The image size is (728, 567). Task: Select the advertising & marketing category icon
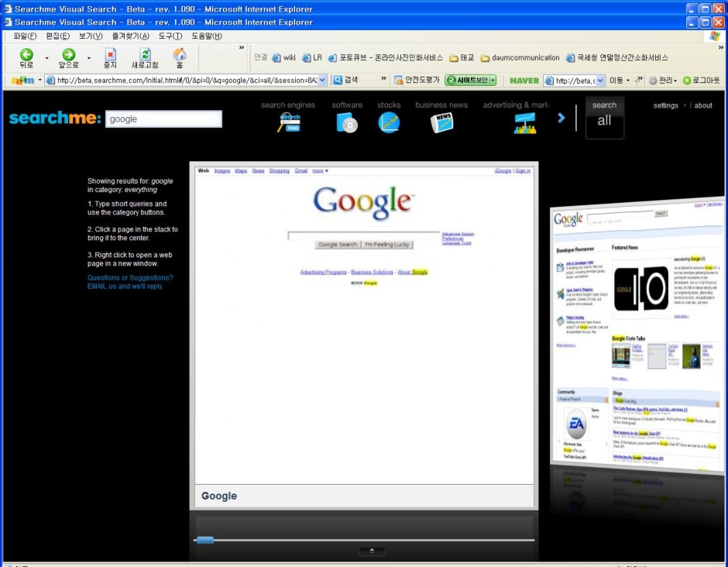click(525, 123)
